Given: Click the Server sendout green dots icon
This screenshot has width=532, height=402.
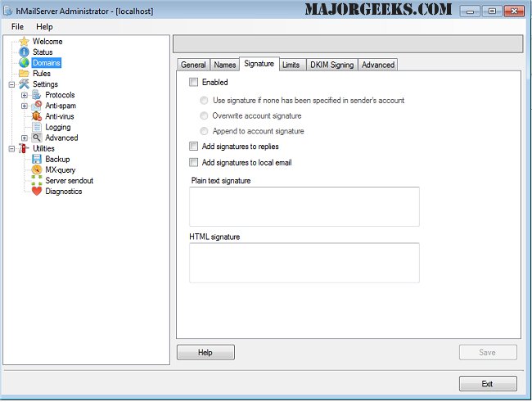Looking at the screenshot, I should 37,181.
